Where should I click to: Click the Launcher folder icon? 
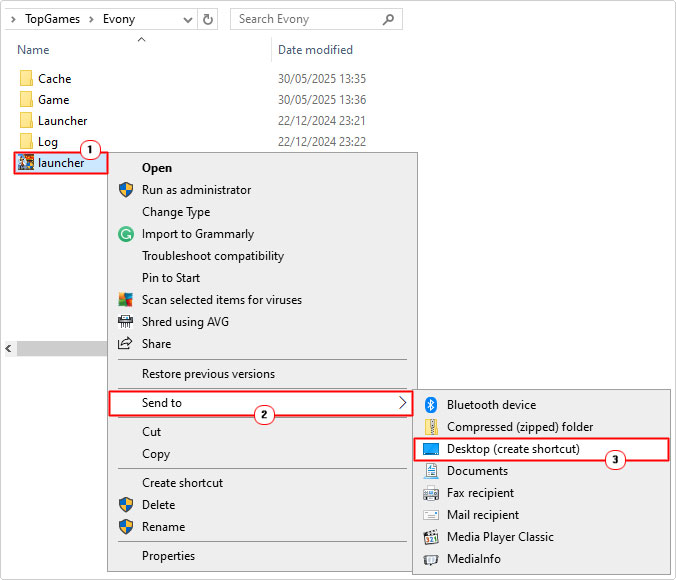(x=26, y=121)
